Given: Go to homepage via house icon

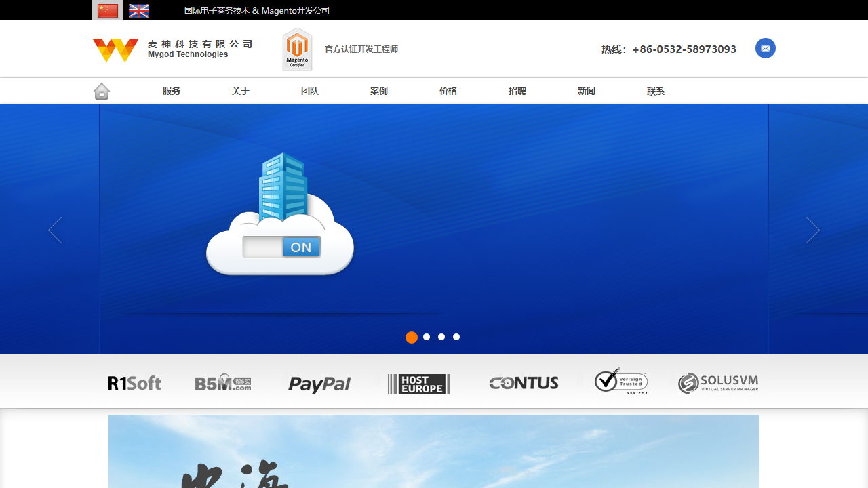Looking at the screenshot, I should [102, 91].
